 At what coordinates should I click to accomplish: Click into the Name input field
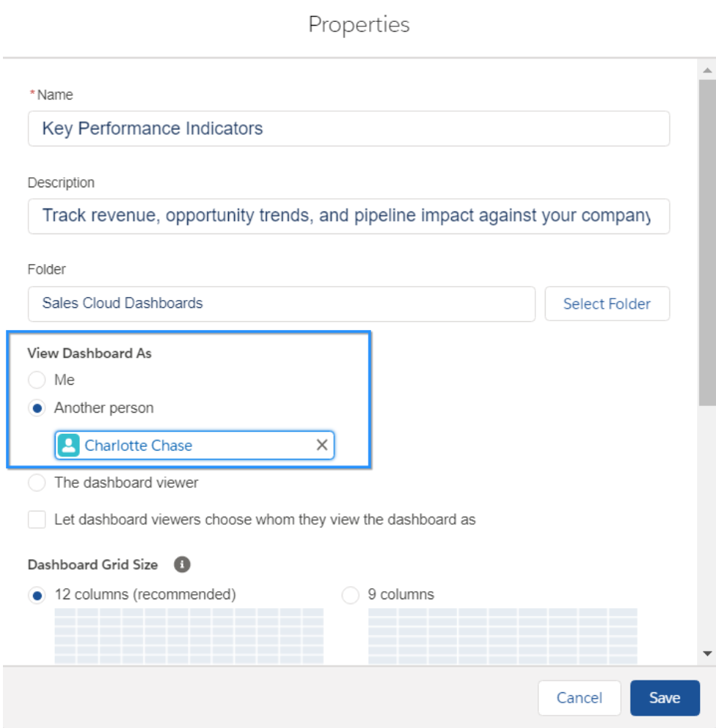click(x=348, y=129)
